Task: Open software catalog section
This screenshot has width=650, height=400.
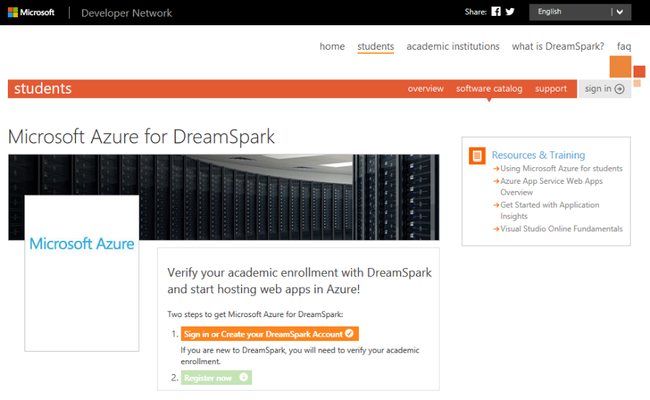Action: (489, 89)
